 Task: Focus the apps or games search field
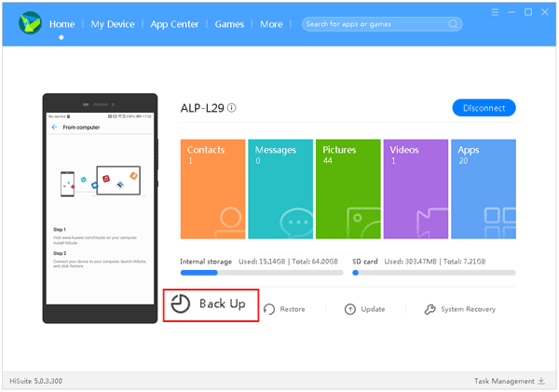tap(382, 24)
